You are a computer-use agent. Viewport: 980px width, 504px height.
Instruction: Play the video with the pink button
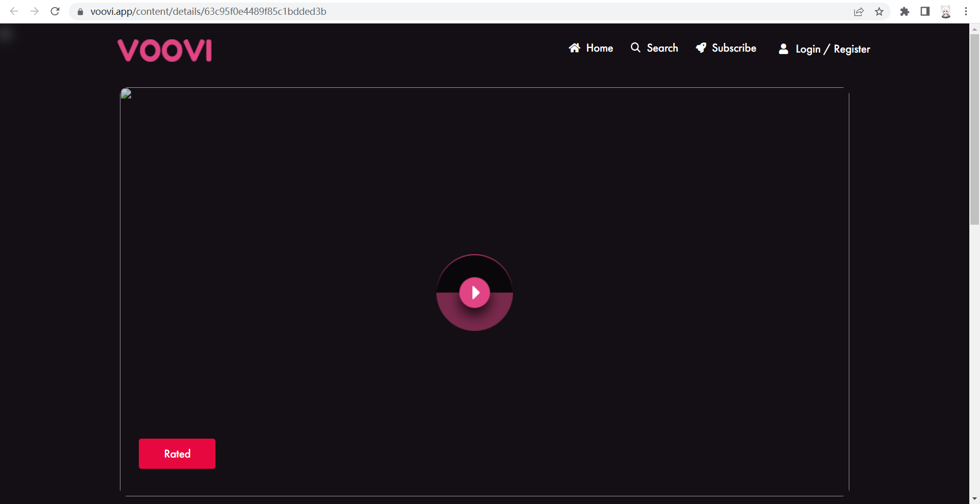(x=475, y=293)
